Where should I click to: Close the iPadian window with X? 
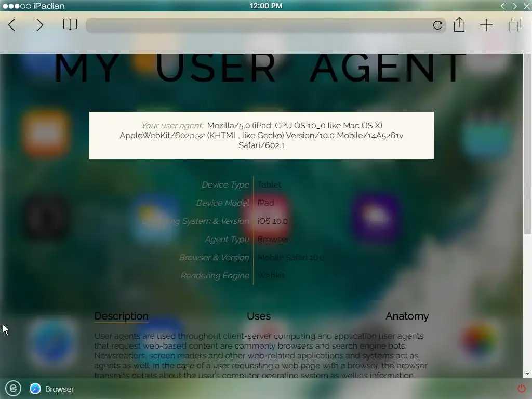tap(527, 6)
